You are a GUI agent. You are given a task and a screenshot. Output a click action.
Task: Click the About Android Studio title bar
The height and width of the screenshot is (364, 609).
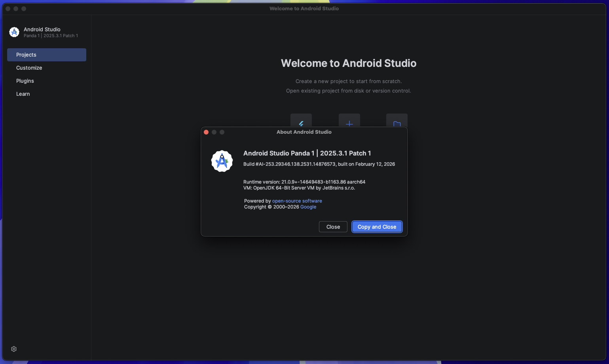coord(304,132)
